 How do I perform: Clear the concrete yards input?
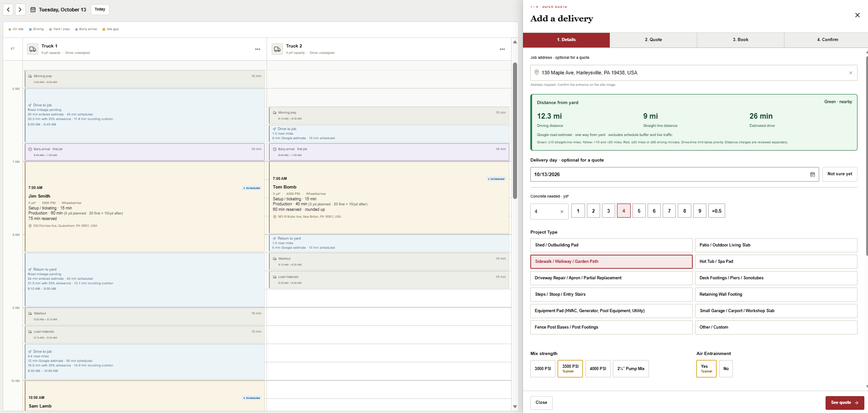point(562,211)
